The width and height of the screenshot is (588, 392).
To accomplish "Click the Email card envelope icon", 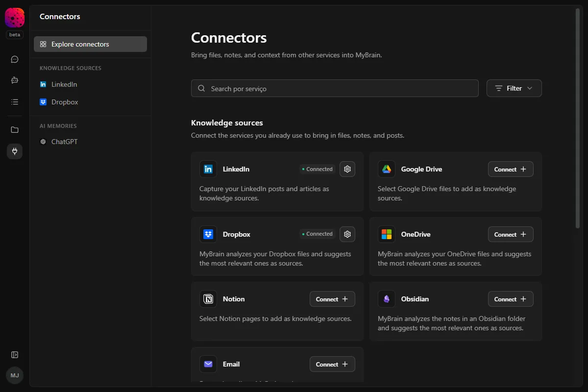I will tap(208, 364).
